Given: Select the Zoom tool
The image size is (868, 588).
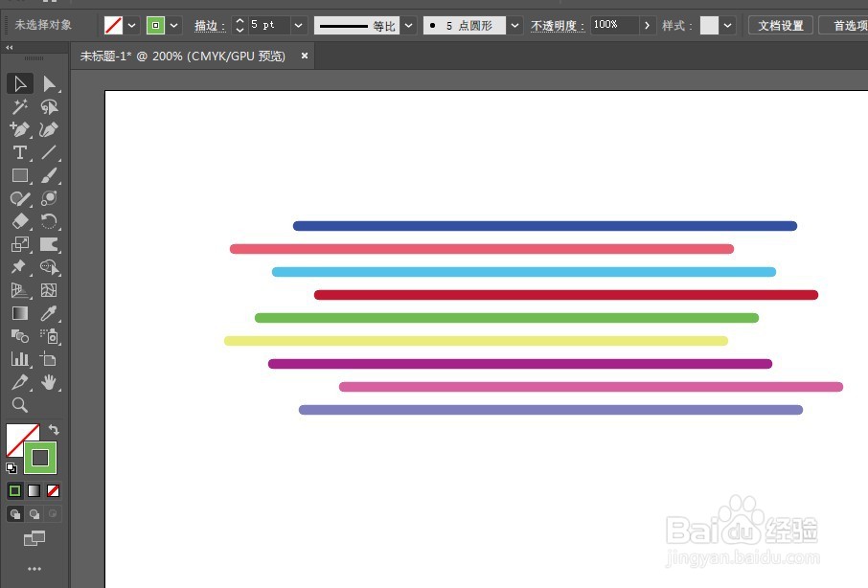Looking at the screenshot, I should pyautogui.click(x=19, y=405).
